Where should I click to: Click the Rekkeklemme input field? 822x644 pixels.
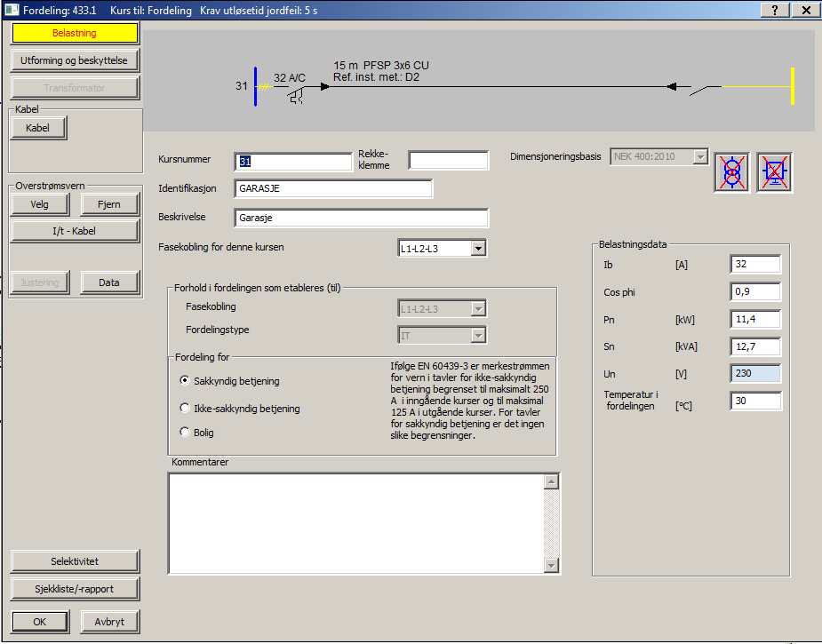coord(448,161)
